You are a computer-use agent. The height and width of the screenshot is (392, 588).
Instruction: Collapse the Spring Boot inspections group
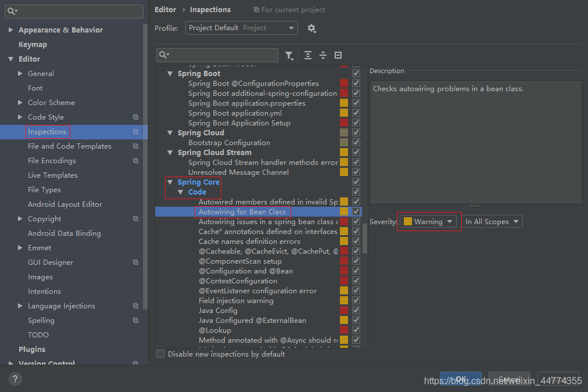pyautogui.click(x=170, y=74)
